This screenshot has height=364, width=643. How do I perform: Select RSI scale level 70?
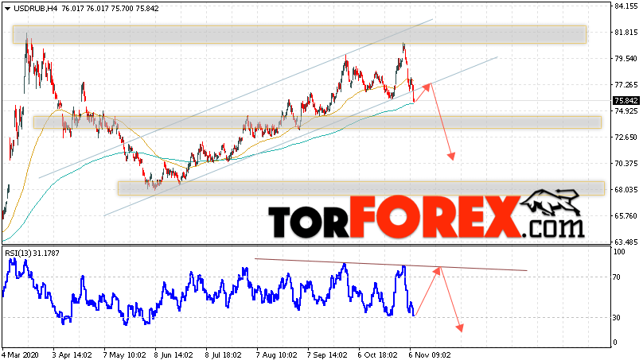coord(617,277)
